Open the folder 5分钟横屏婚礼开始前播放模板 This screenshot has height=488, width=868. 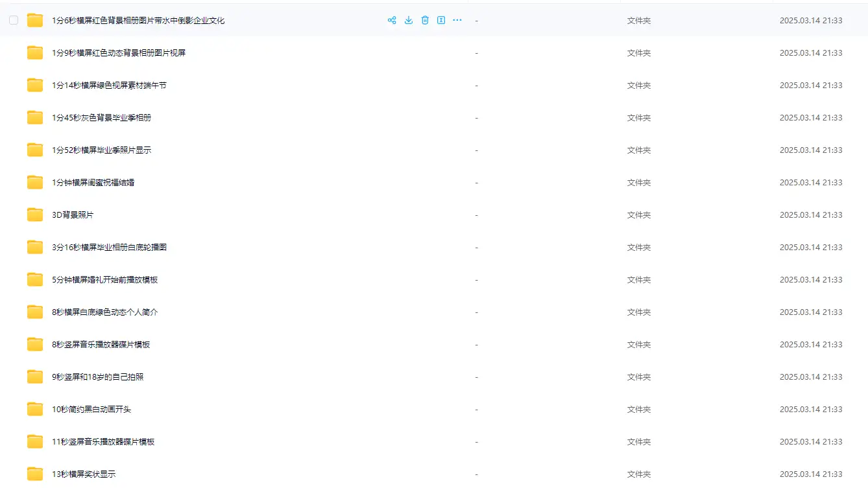click(x=105, y=280)
